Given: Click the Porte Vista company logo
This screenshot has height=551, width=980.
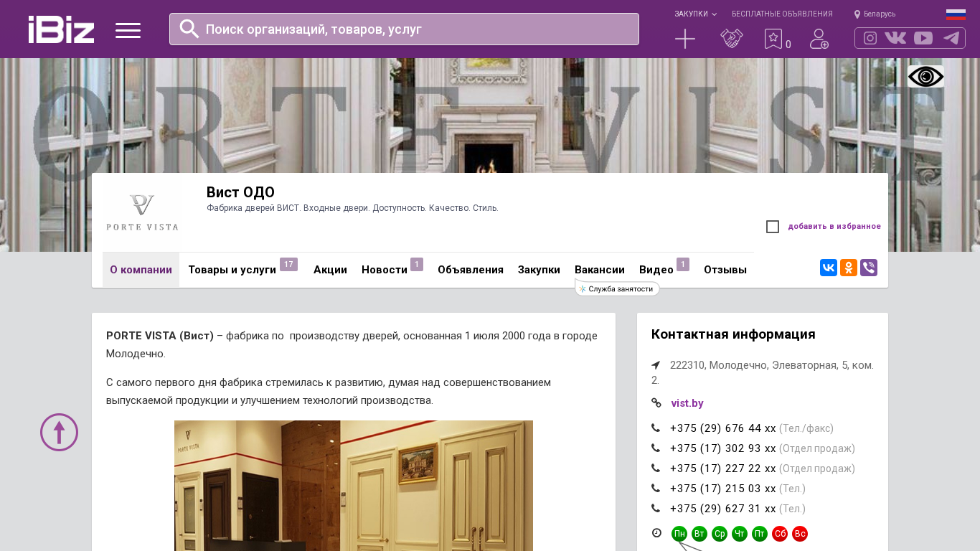Looking at the screenshot, I should pos(142,213).
